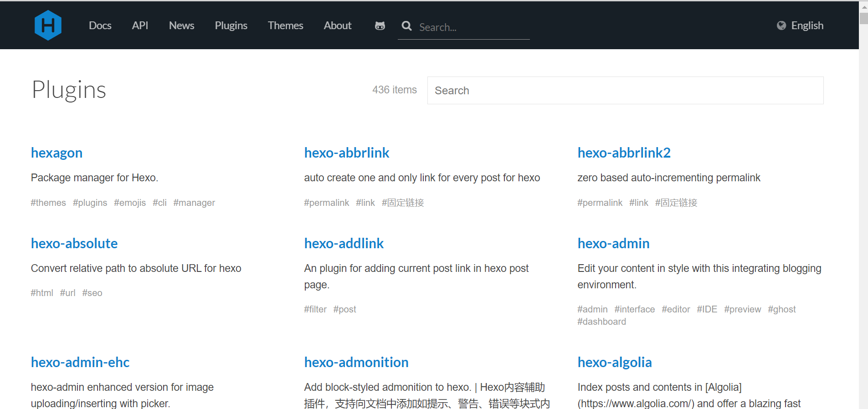The height and width of the screenshot is (409, 868).
Task: Filter by #admin tag
Action: click(592, 309)
